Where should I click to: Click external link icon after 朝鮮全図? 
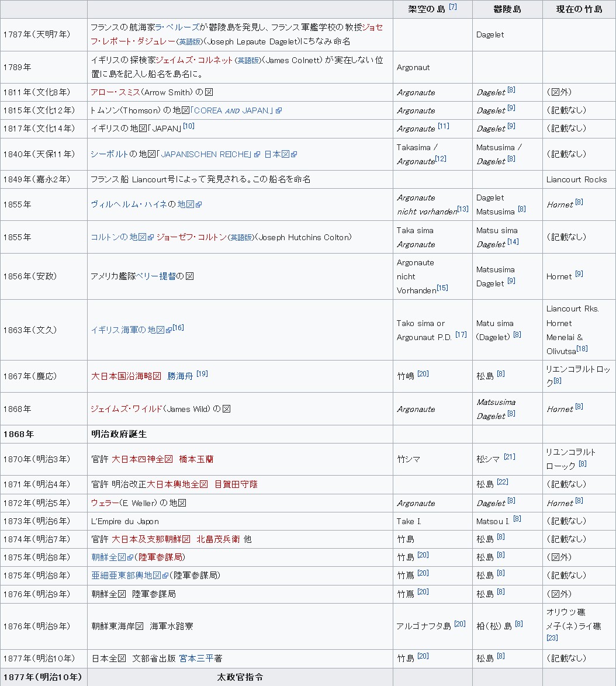130,557
